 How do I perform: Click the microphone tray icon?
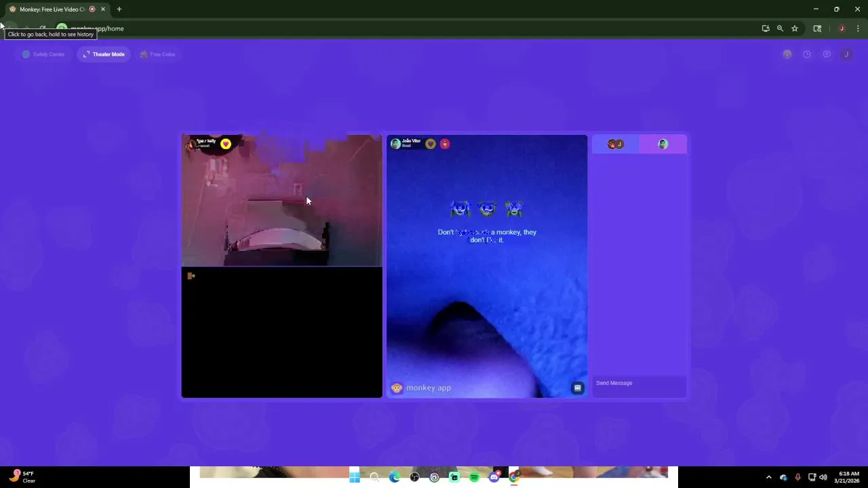(x=797, y=477)
